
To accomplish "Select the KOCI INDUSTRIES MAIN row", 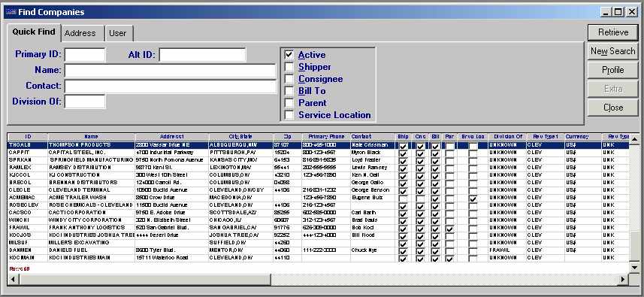I will pos(319,258).
